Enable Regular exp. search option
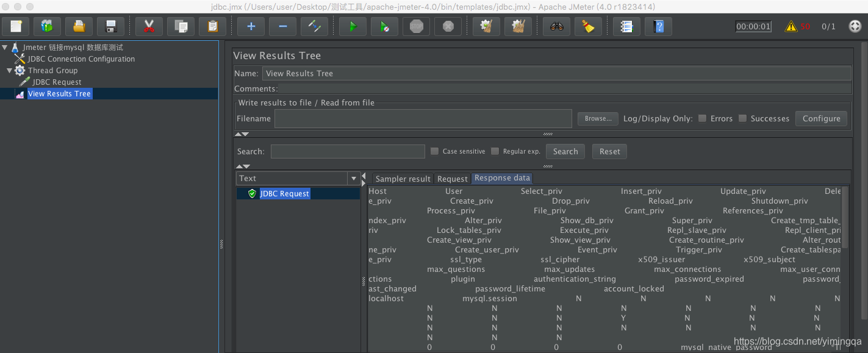Screen dimensions: 868x353 (495, 151)
